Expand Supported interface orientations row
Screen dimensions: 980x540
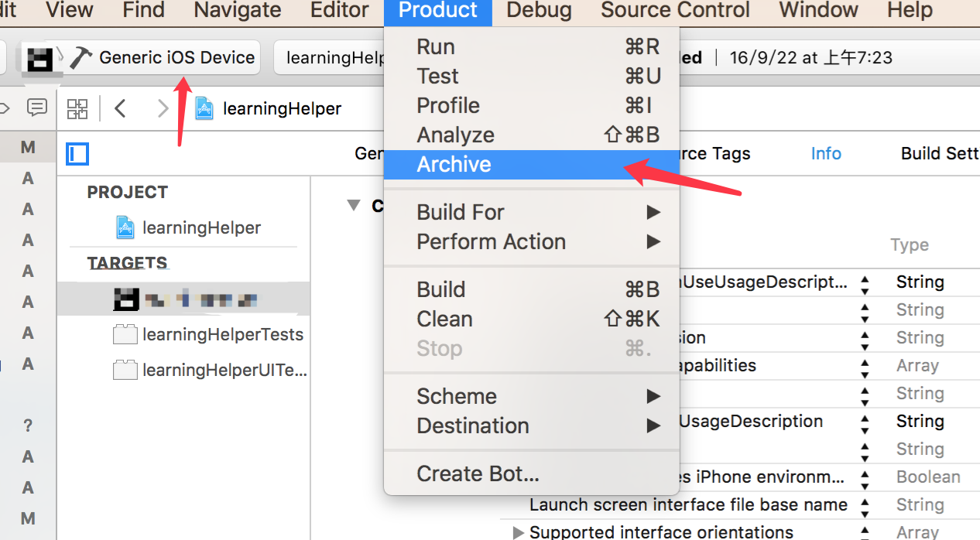click(519, 532)
